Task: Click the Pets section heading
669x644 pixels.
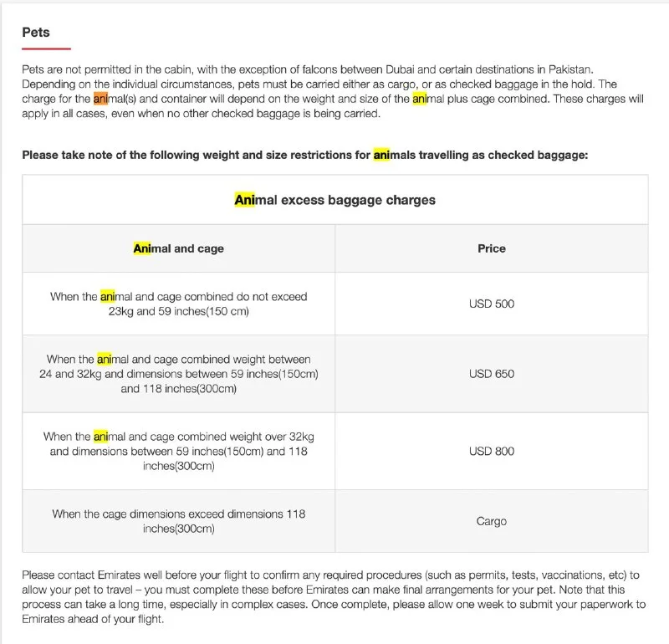Action: pos(36,33)
